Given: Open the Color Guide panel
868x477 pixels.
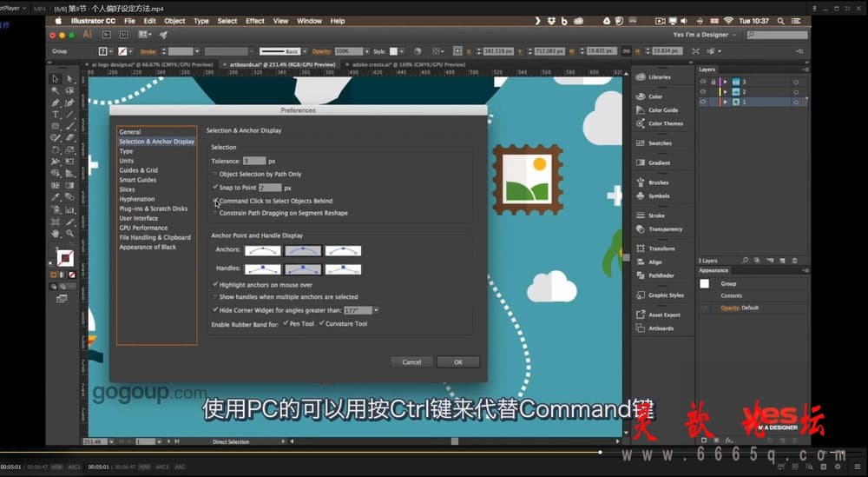Looking at the screenshot, I should [657, 110].
